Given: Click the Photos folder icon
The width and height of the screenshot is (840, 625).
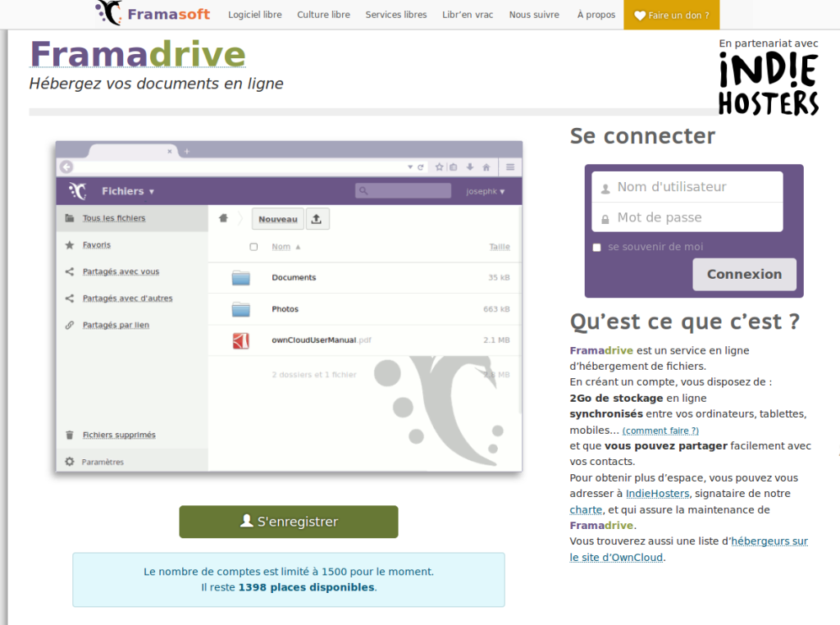Looking at the screenshot, I should pos(240,309).
